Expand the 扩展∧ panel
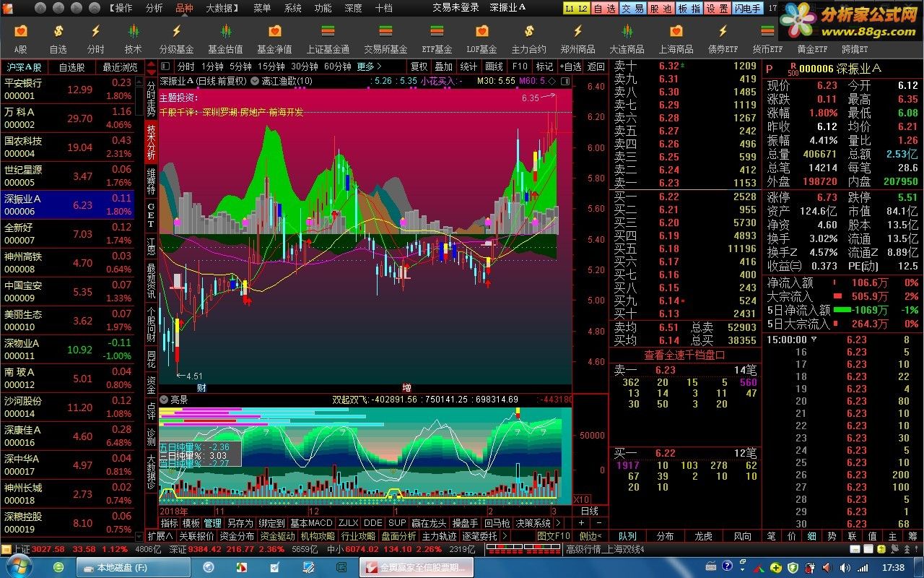The height and width of the screenshot is (578, 924). (160, 536)
